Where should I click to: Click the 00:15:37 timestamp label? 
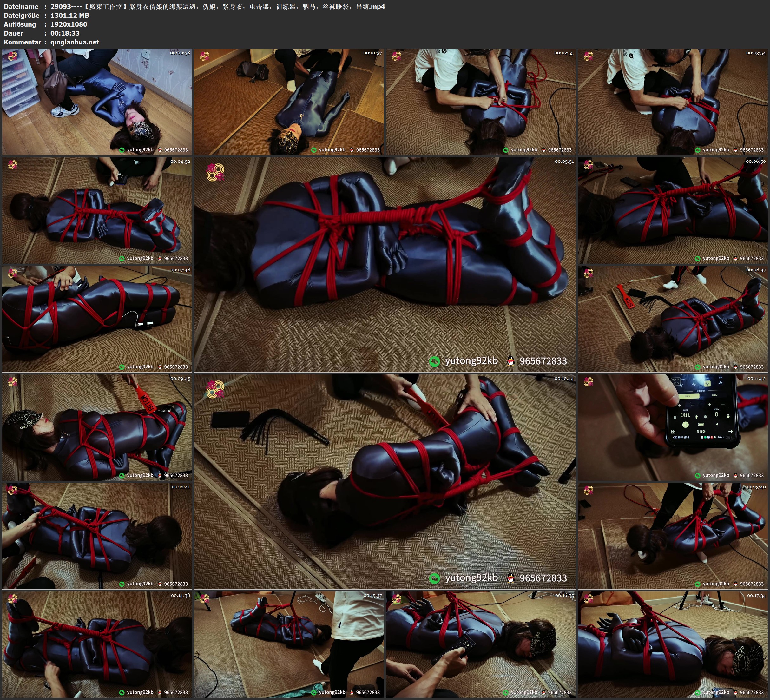click(372, 595)
